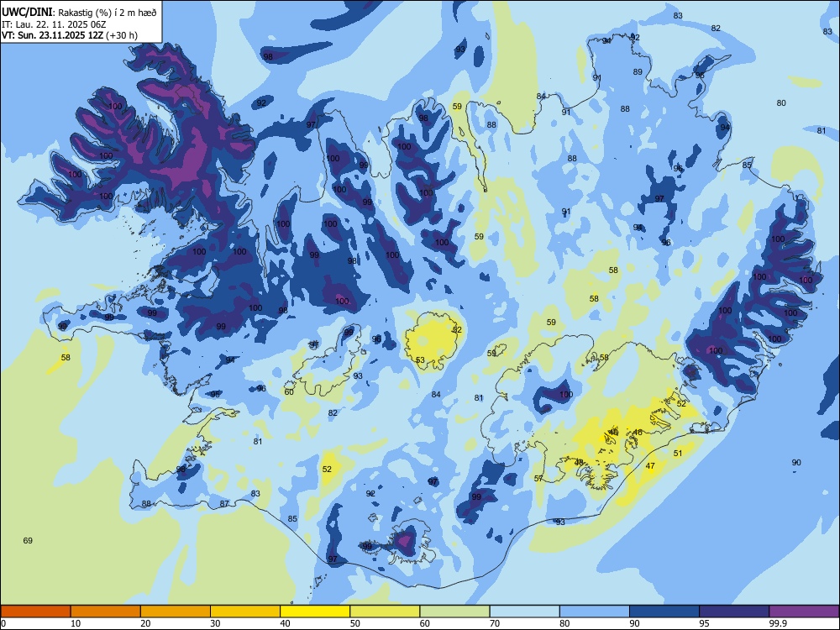
Task: Select the '60' value beside the western glacier outline
Action: coord(289,391)
